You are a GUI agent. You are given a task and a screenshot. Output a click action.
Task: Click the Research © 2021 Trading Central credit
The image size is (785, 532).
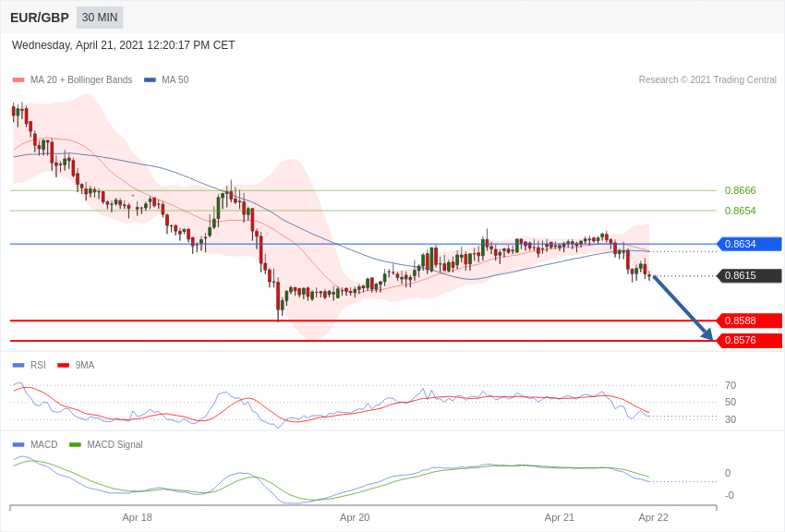coord(707,80)
